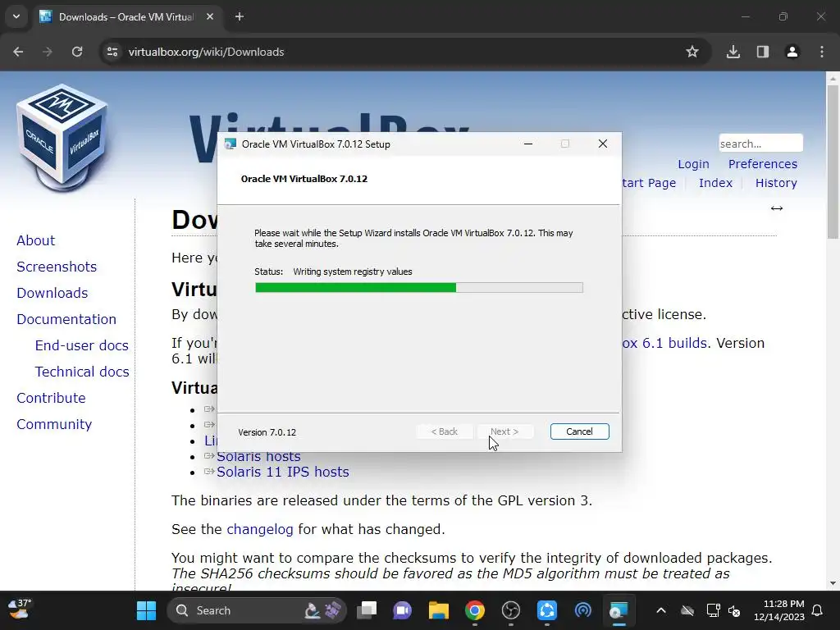This screenshot has height=630, width=840.
Task: Open Contribute link in sidebar
Action: point(52,398)
